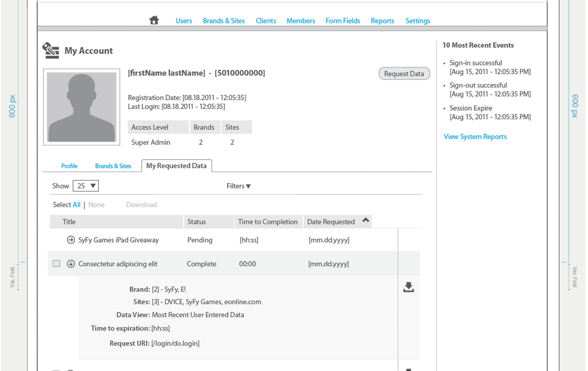Click the user profile avatar picture
588x371 pixels.
(82, 107)
